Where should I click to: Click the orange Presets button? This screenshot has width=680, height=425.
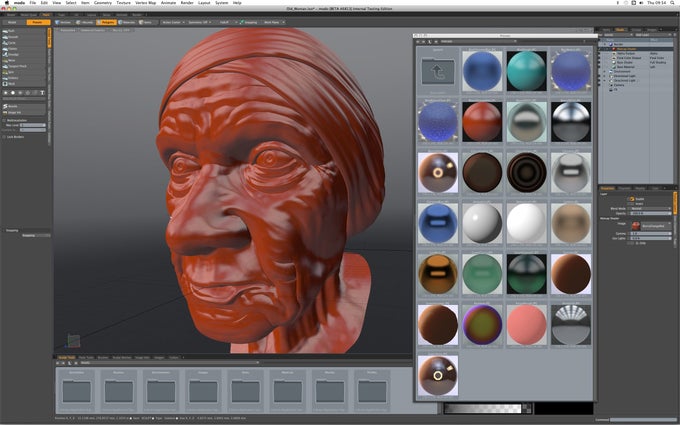(38, 22)
